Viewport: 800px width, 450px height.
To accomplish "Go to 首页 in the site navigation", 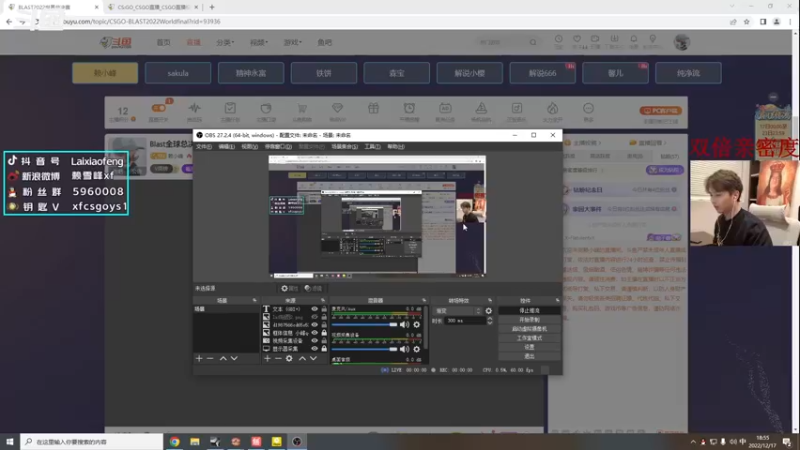I will 163,42.
